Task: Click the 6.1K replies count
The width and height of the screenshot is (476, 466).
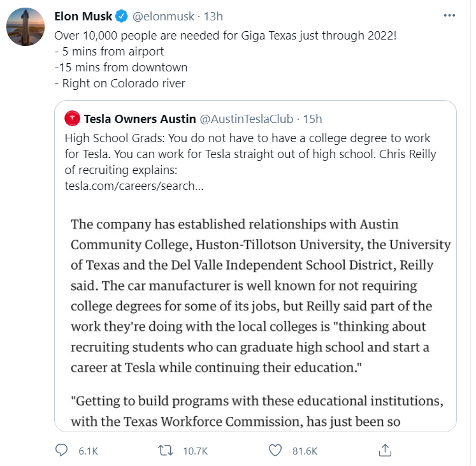Action: (88, 451)
